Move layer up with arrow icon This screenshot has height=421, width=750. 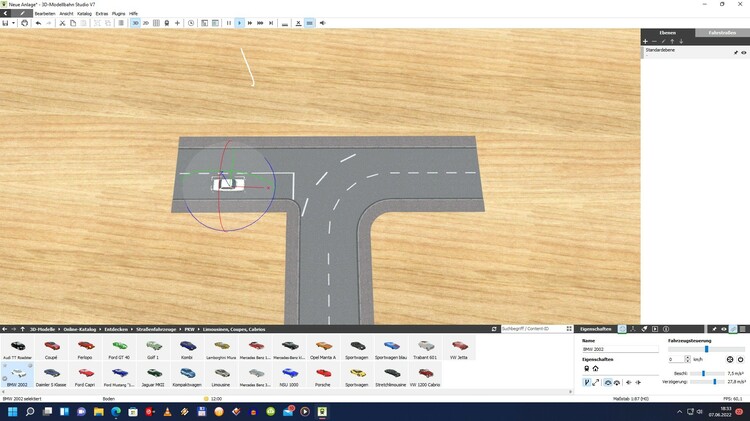pyautogui.click(x=672, y=42)
